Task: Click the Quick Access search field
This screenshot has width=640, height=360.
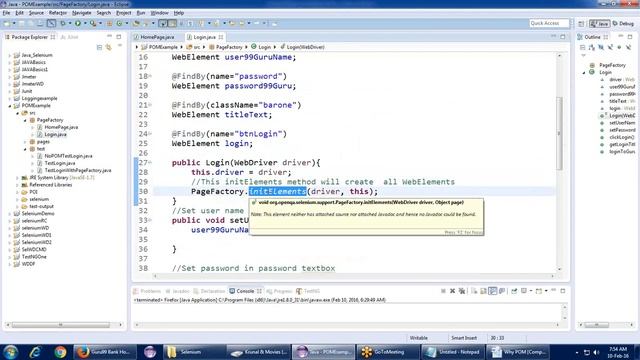Action: click(x=549, y=23)
